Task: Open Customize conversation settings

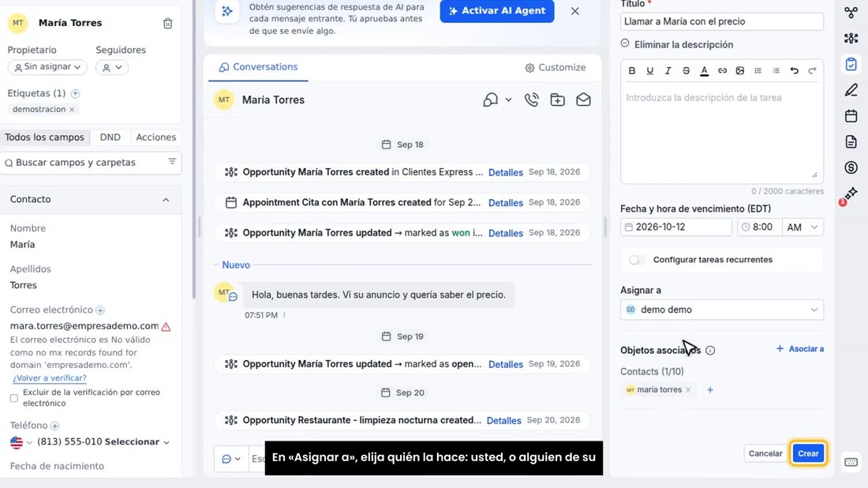Action: pos(556,68)
